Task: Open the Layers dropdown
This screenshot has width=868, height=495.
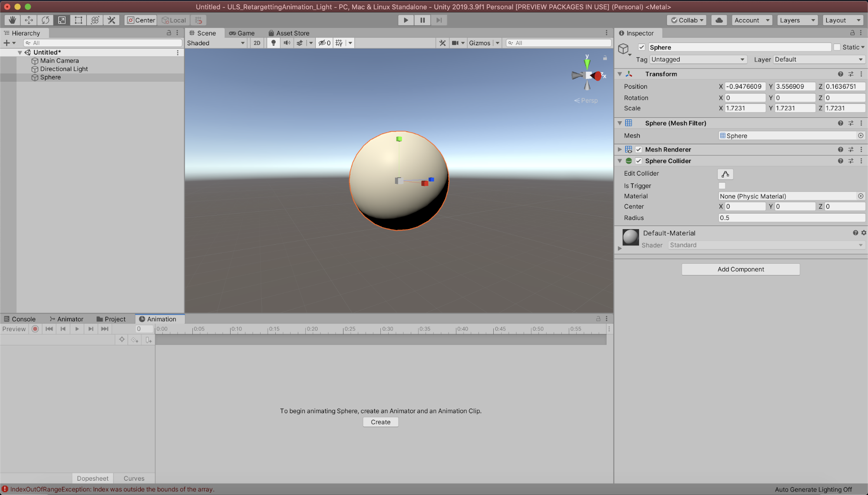Action: (797, 20)
